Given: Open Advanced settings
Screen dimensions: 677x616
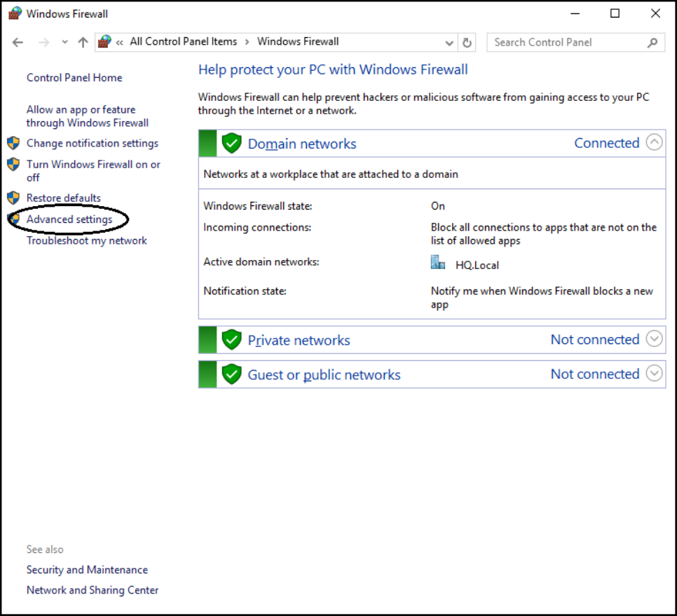Looking at the screenshot, I should point(69,219).
